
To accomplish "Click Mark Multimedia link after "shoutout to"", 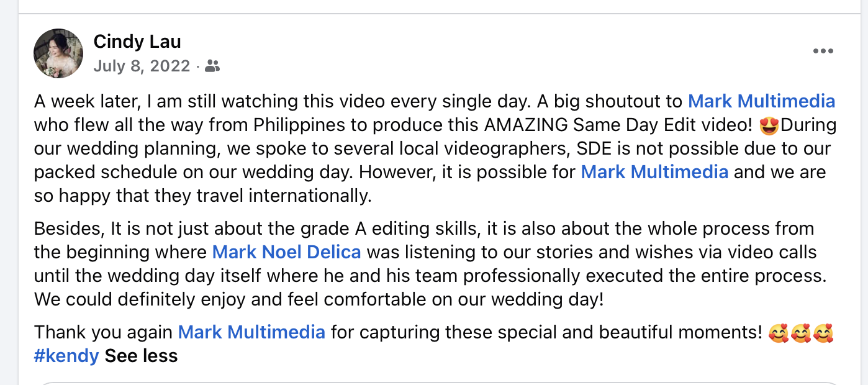I will pos(762,101).
